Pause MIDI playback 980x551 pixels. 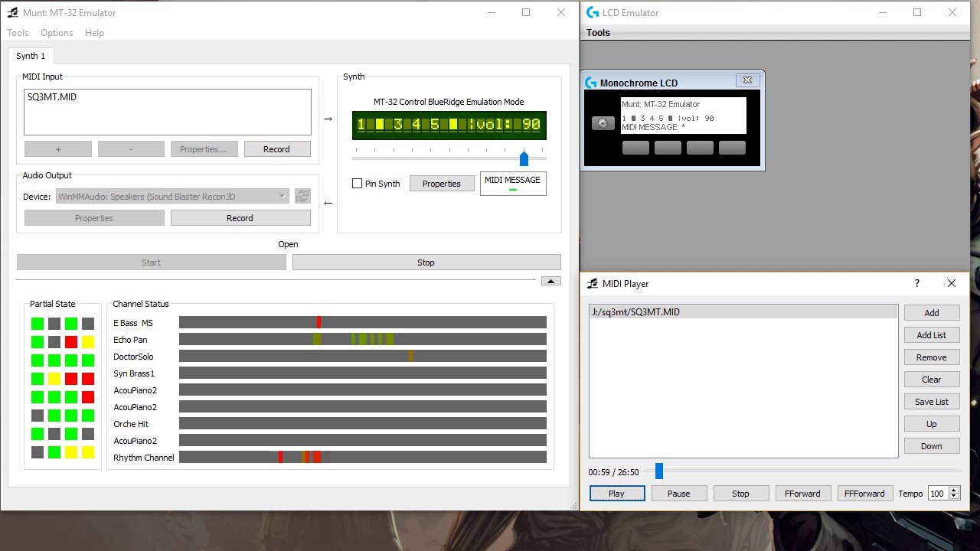pyautogui.click(x=678, y=494)
